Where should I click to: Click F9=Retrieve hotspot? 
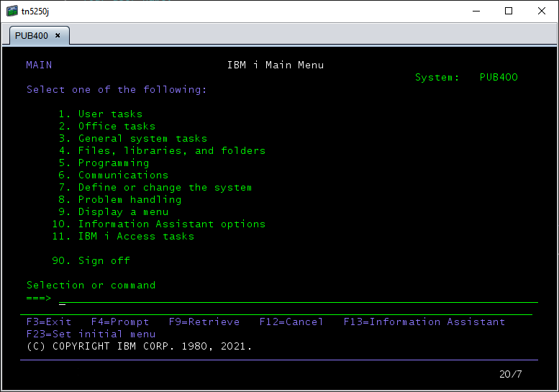204,322
